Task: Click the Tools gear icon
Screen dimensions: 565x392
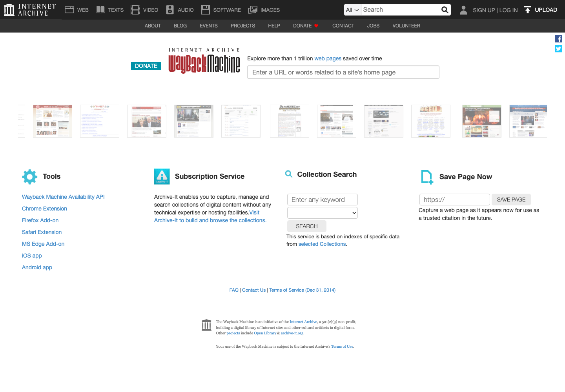Action: tap(30, 177)
